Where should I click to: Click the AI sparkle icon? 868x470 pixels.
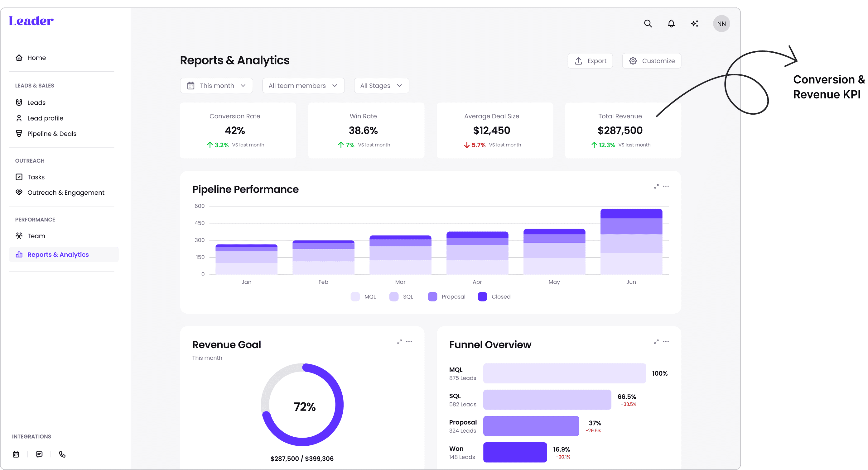694,24
